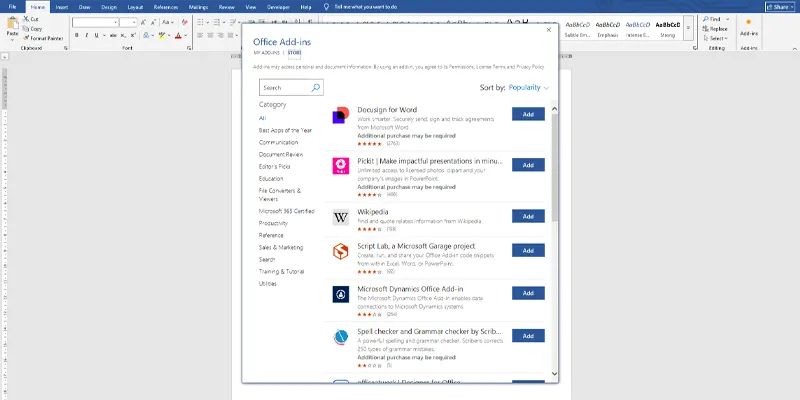800x400 pixels.
Task: Select the Strong style in the gallery
Action: (x=667, y=29)
